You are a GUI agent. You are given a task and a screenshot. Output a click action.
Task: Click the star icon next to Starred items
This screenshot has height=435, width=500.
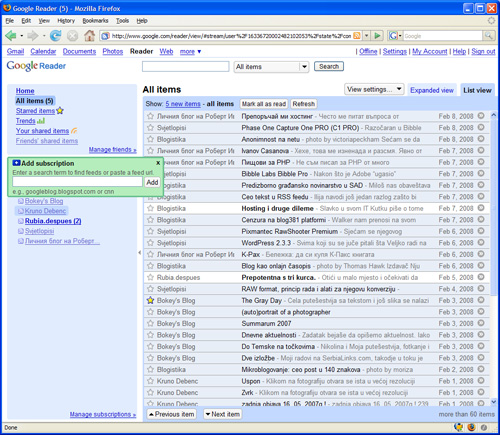[60, 111]
